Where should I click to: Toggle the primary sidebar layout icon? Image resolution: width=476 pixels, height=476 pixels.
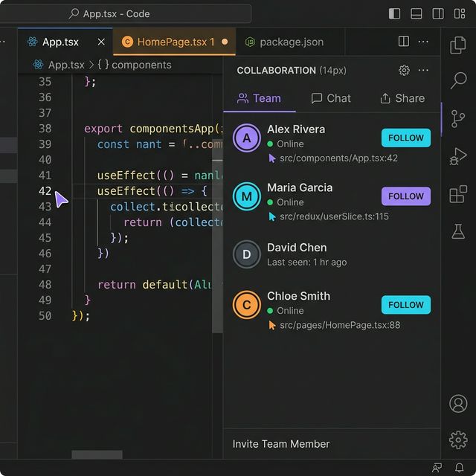pos(394,13)
